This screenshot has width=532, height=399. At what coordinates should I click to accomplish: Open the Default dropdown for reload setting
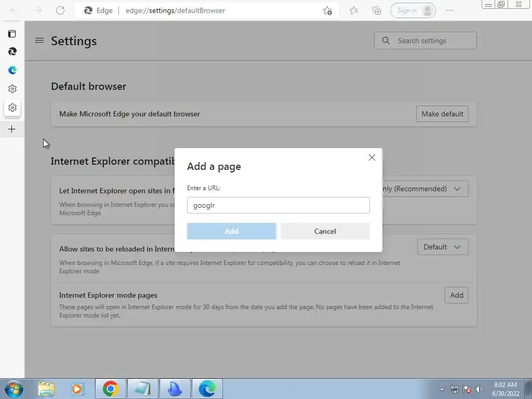point(443,247)
